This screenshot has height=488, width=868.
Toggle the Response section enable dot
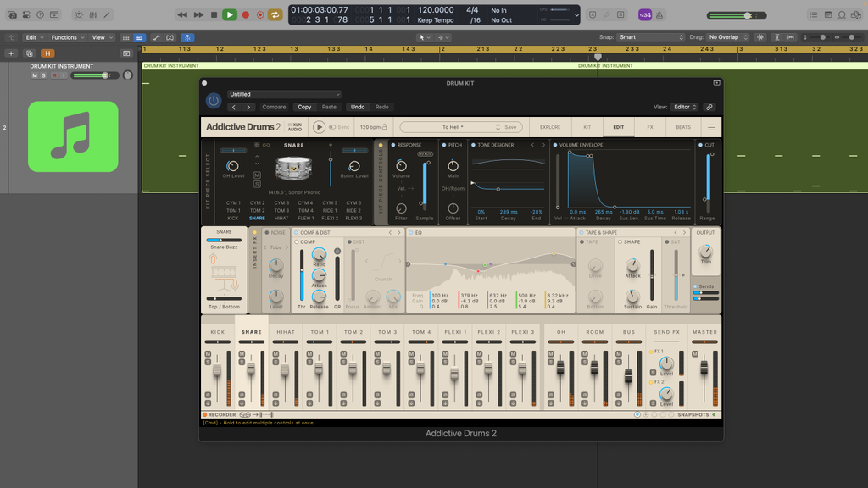point(393,145)
